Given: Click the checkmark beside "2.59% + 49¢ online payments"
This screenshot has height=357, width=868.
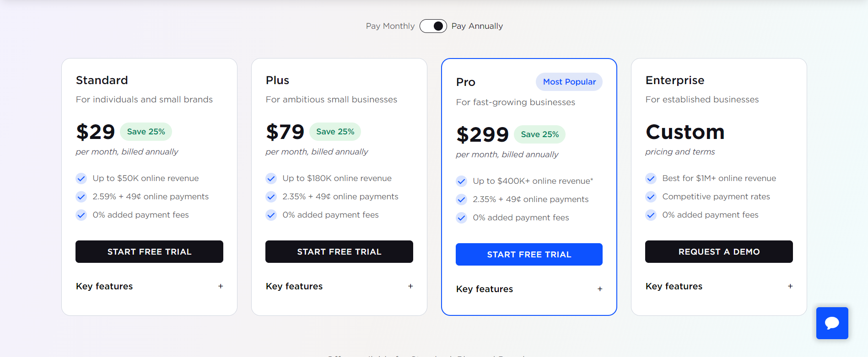Looking at the screenshot, I should tap(81, 197).
